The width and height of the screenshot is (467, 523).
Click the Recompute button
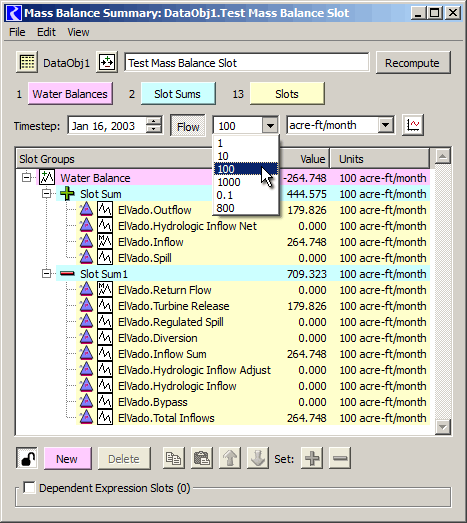click(x=413, y=63)
